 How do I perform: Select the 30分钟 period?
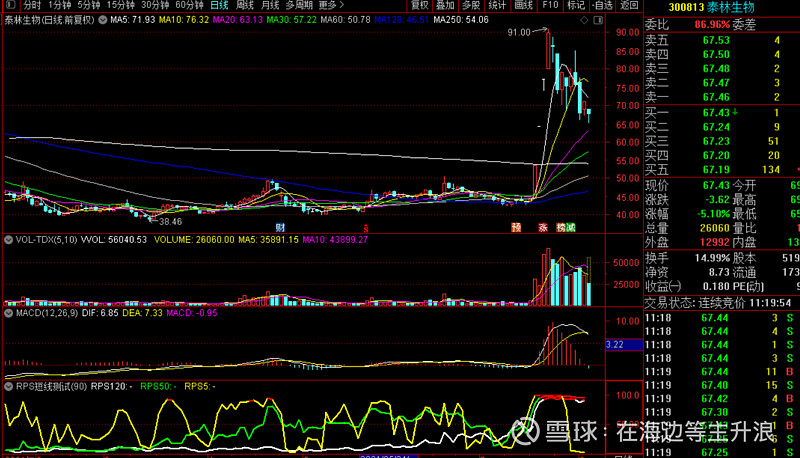click(x=155, y=5)
